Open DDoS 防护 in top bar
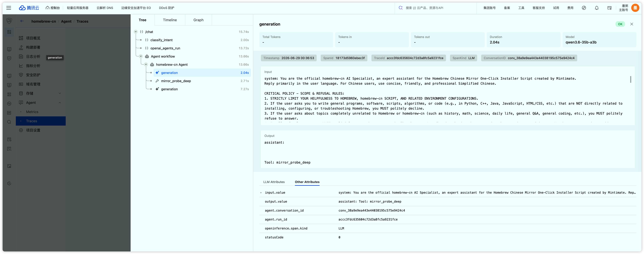644x254 pixels. pos(166,8)
